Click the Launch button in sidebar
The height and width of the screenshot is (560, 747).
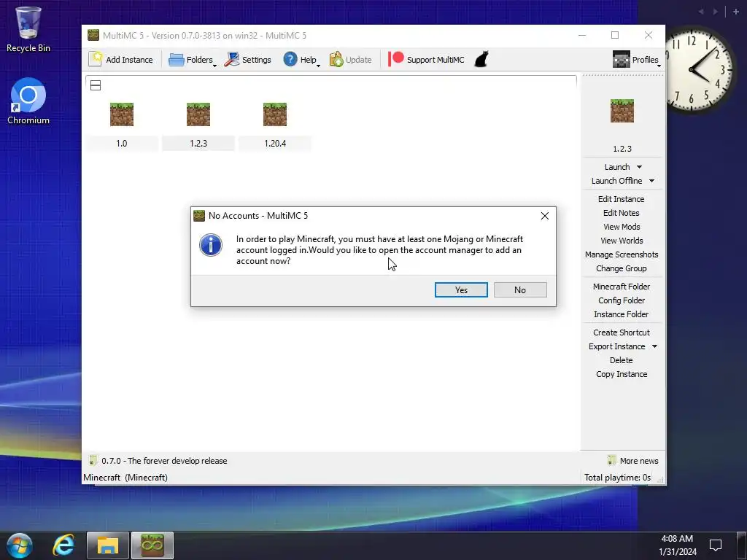(x=617, y=167)
